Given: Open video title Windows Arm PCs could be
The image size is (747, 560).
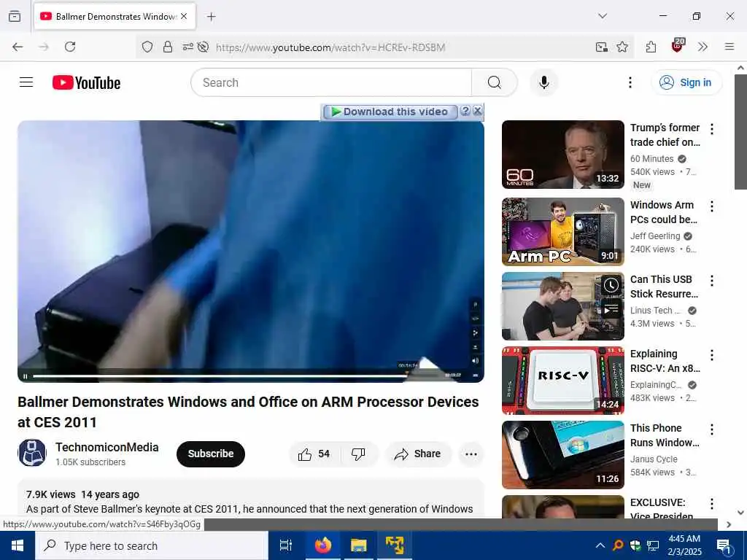Looking at the screenshot, I should click(664, 212).
